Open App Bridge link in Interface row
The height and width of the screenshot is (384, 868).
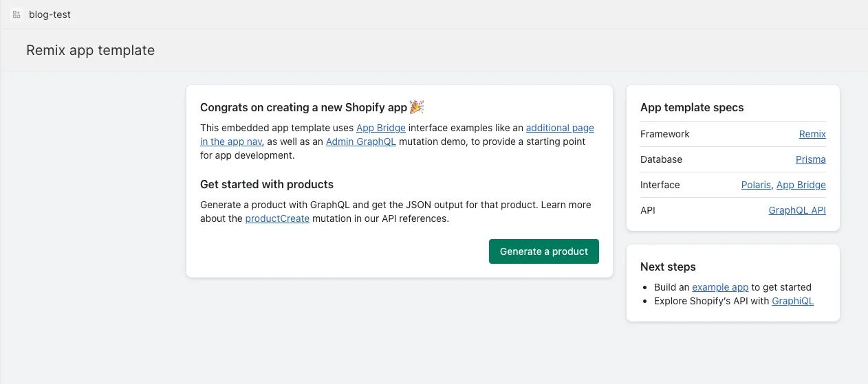[801, 185]
